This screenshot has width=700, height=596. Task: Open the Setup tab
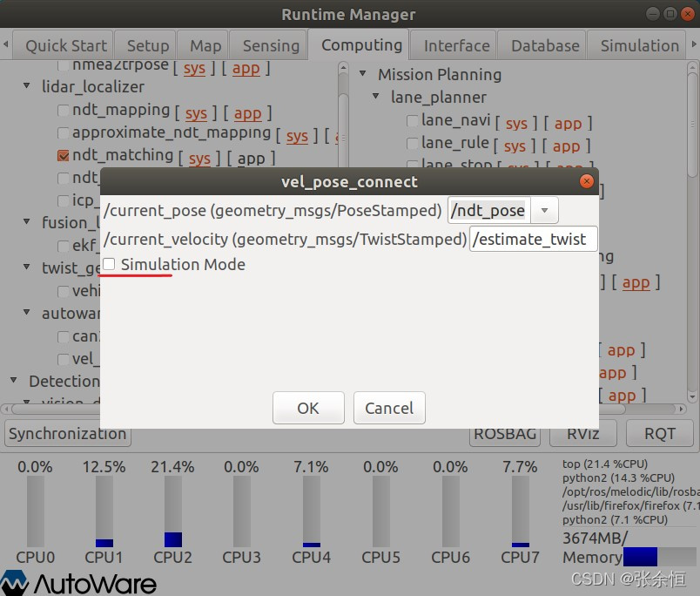tap(145, 45)
